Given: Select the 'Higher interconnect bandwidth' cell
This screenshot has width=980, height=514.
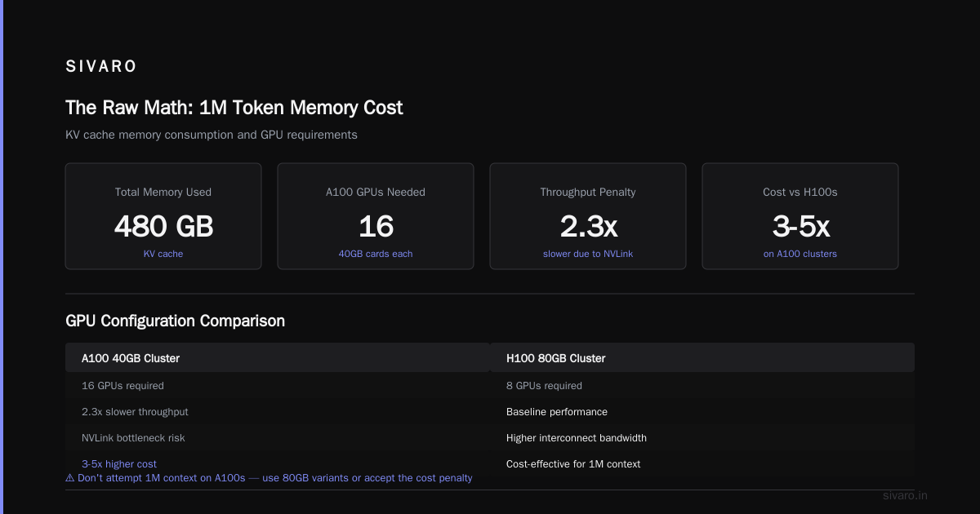Looking at the screenshot, I should (x=702, y=438).
